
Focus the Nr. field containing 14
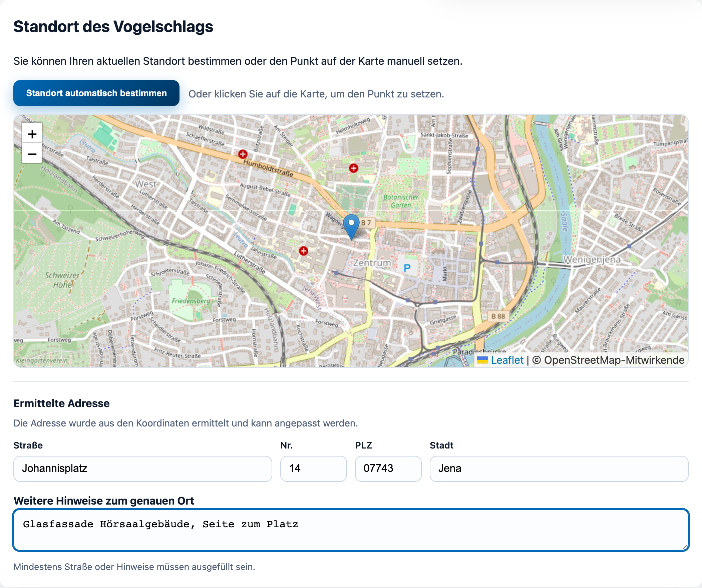313,468
